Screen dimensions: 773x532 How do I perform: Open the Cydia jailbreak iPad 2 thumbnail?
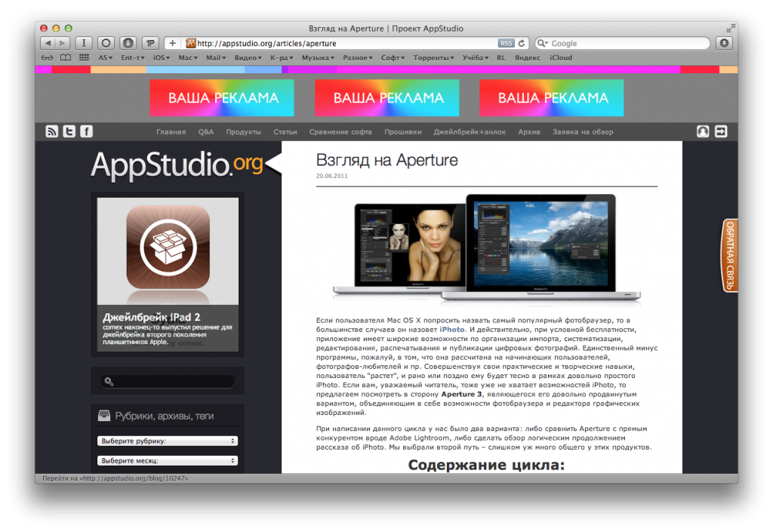click(x=168, y=252)
